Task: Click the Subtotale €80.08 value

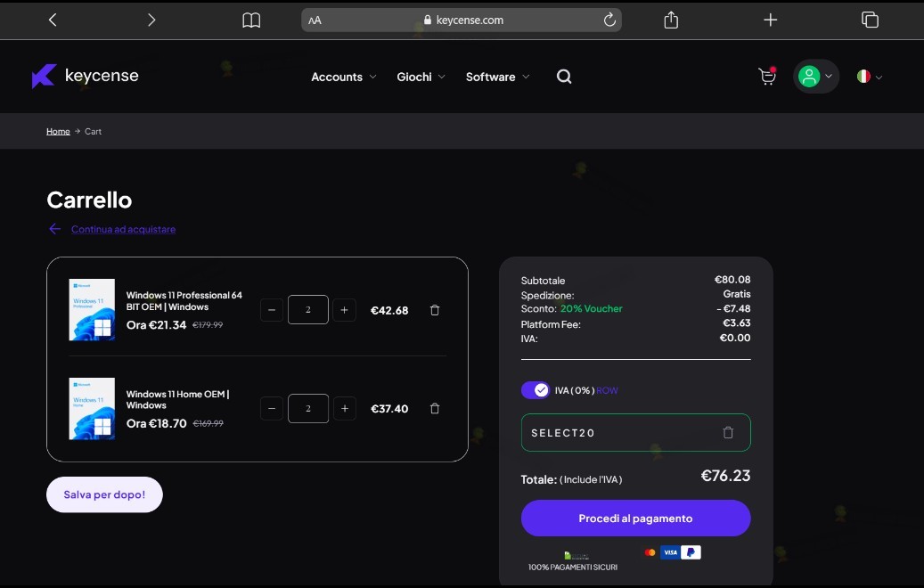Action: pyautogui.click(x=732, y=280)
